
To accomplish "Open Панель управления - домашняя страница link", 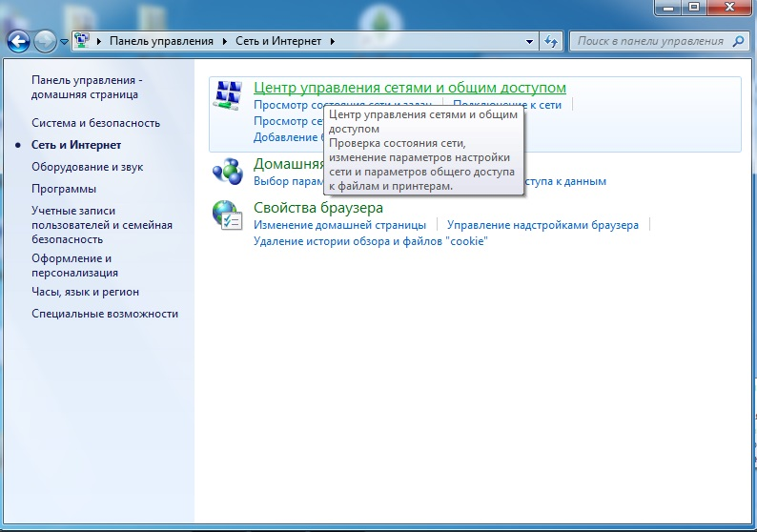I will click(87, 88).
